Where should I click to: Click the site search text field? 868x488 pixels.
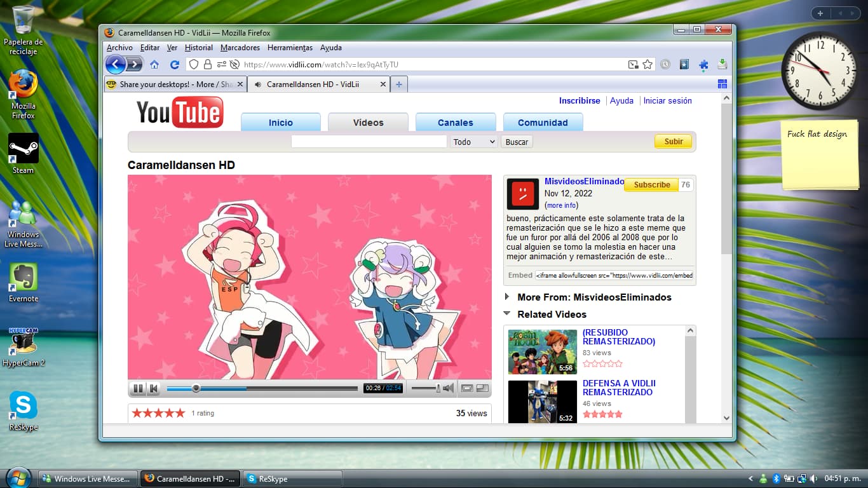pyautogui.click(x=369, y=142)
